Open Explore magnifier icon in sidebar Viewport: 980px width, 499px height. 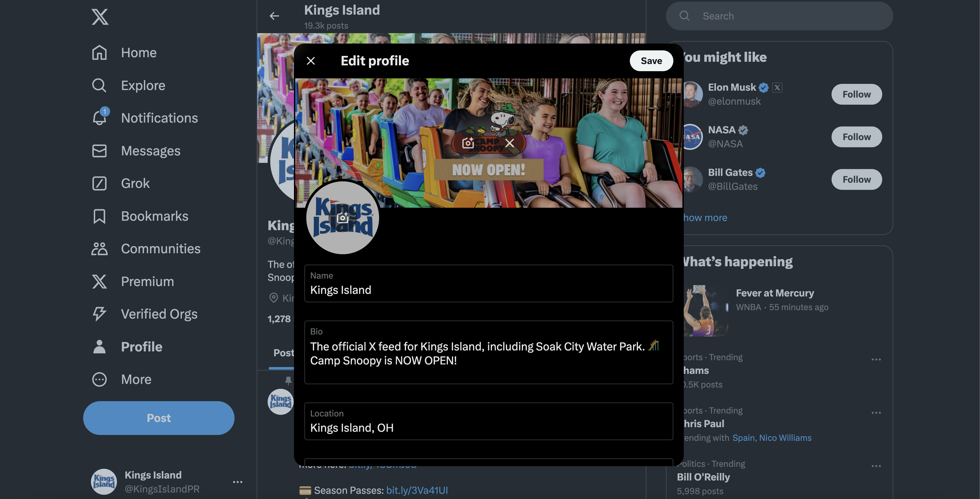click(x=99, y=85)
